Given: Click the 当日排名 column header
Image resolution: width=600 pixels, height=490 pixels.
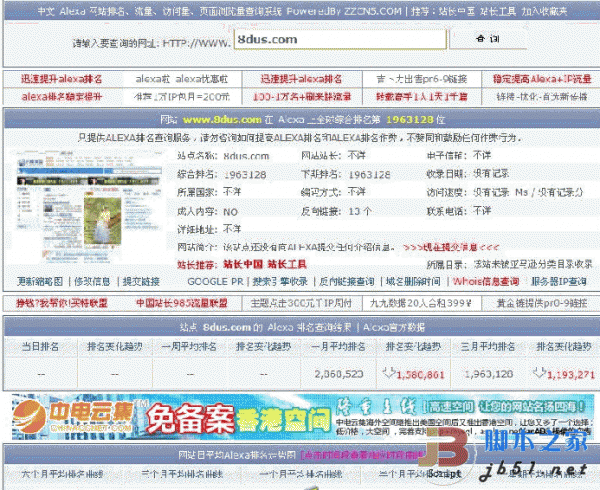Looking at the screenshot, I should click(x=41, y=347).
